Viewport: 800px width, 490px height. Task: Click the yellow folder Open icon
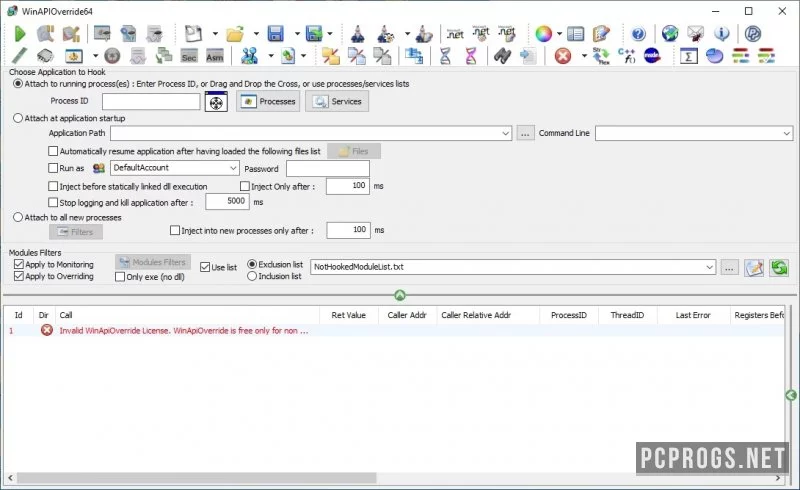[x=235, y=34]
